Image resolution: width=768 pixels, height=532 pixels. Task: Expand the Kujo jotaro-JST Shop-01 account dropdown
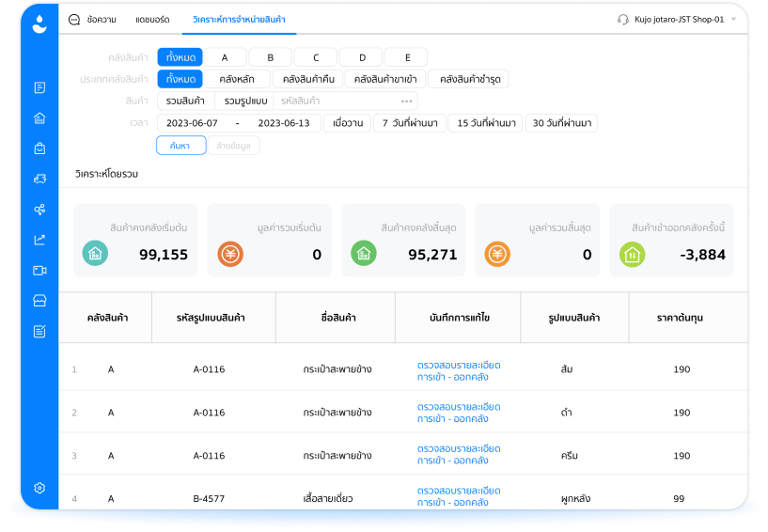coord(734,20)
